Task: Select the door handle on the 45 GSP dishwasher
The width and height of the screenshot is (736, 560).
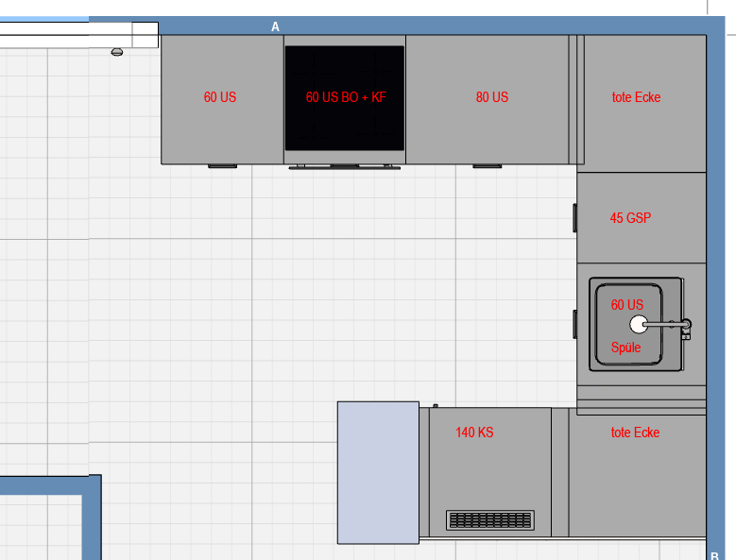Action: click(x=574, y=217)
